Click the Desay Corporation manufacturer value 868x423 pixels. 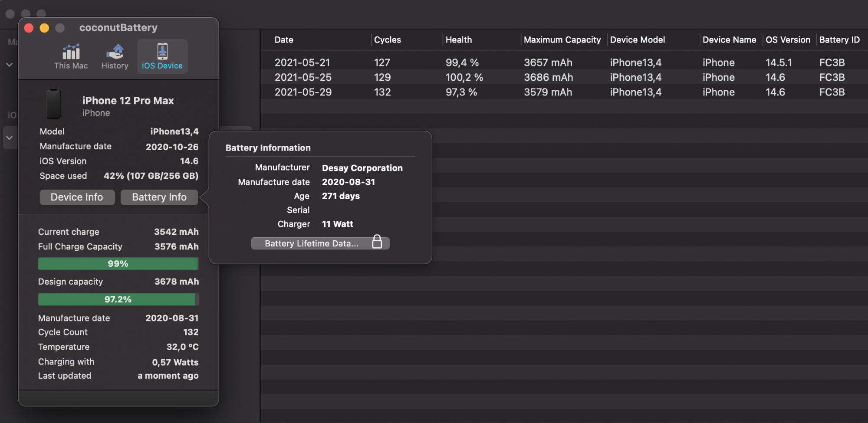point(362,168)
